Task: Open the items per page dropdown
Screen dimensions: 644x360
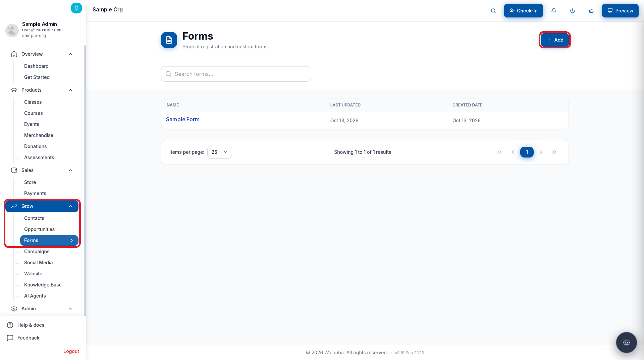Action: pyautogui.click(x=220, y=152)
